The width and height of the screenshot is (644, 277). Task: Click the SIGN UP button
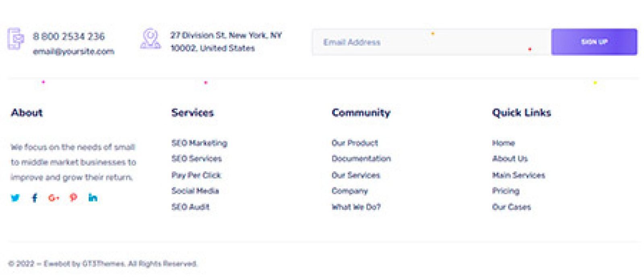tap(594, 42)
